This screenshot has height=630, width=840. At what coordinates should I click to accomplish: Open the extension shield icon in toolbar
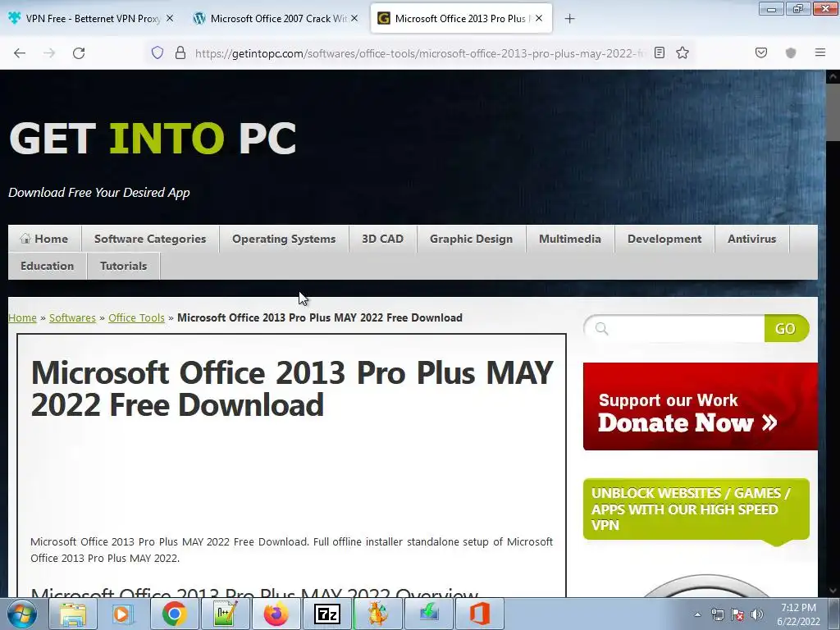791,52
